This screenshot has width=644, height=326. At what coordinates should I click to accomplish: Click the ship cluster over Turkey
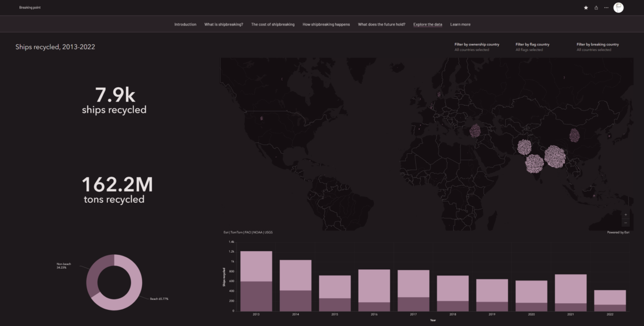pos(475,131)
